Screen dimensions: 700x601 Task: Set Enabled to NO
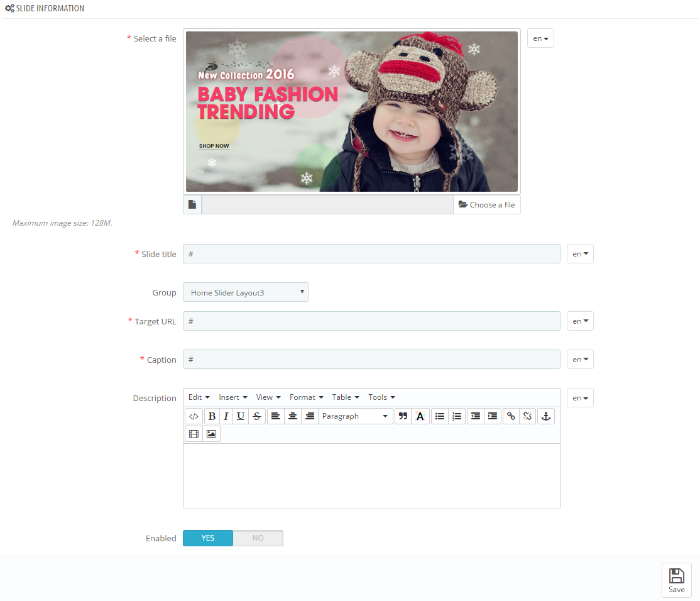(x=258, y=538)
